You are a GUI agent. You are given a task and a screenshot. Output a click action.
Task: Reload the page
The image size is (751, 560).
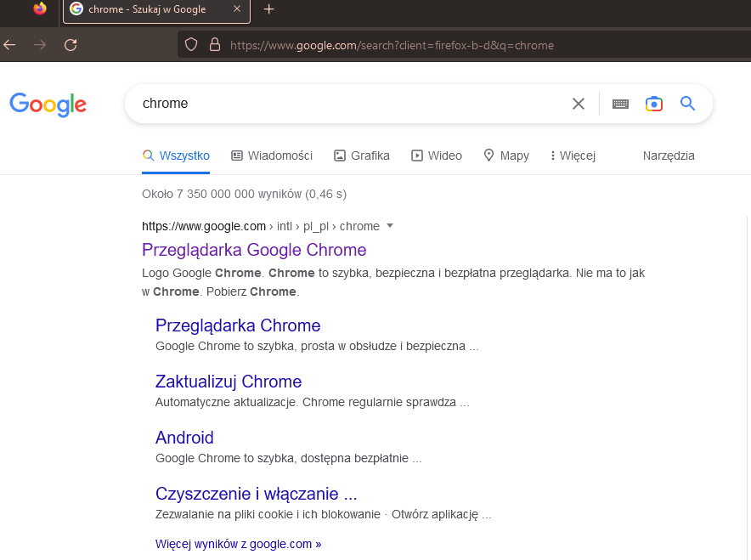point(71,44)
